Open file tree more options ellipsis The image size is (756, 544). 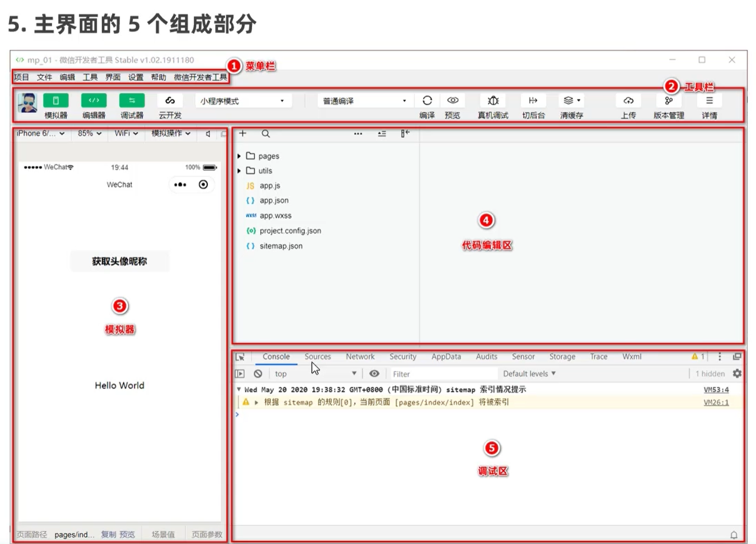[x=358, y=134]
